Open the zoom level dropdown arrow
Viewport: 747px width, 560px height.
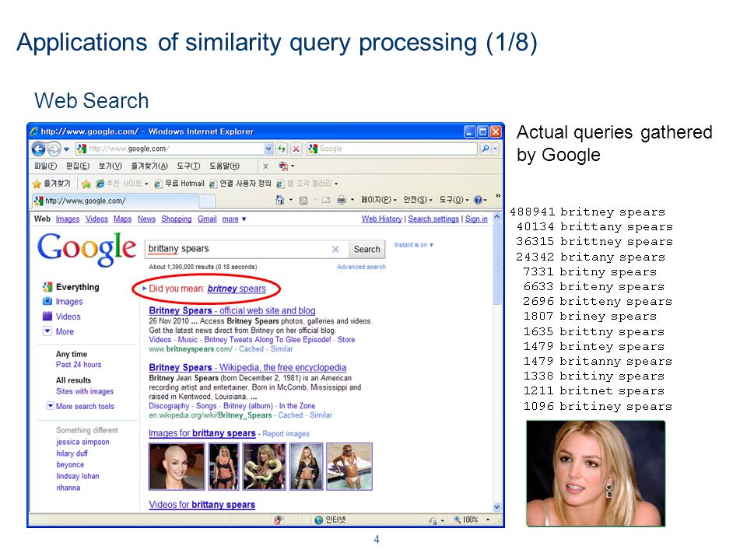click(x=487, y=520)
